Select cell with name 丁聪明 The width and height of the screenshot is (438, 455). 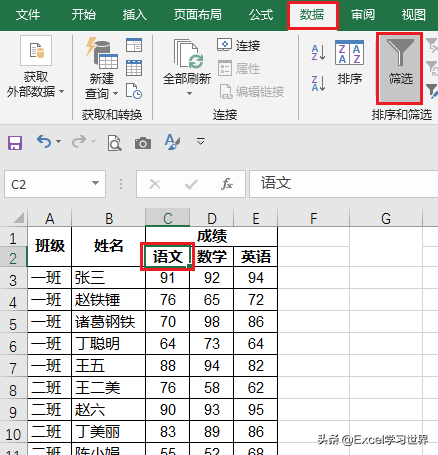109,343
